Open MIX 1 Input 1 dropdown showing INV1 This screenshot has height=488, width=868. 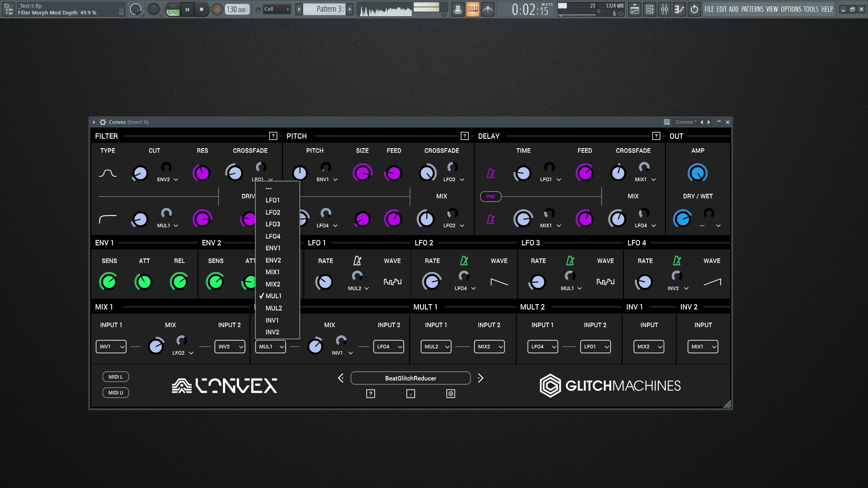pos(111,347)
